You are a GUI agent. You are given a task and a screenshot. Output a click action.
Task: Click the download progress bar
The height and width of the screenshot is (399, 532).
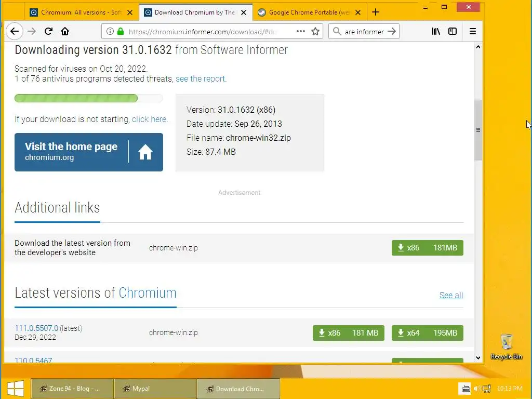[88, 98]
